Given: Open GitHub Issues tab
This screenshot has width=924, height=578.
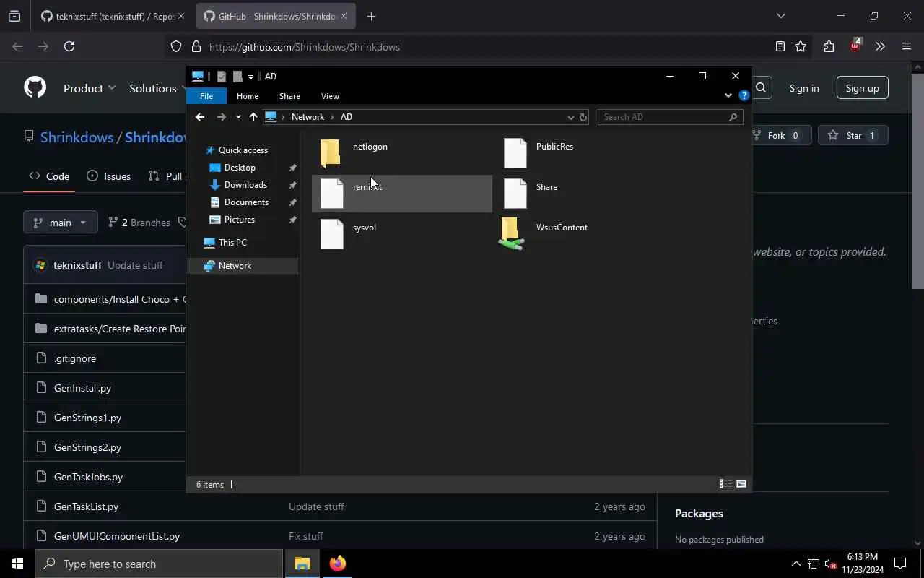Looking at the screenshot, I should point(108,176).
